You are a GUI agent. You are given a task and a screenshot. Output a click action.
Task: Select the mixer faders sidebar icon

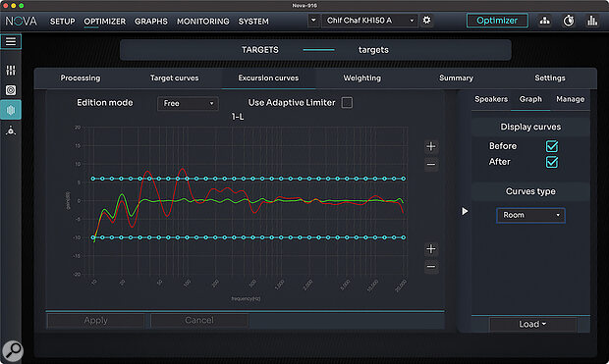[x=11, y=71]
